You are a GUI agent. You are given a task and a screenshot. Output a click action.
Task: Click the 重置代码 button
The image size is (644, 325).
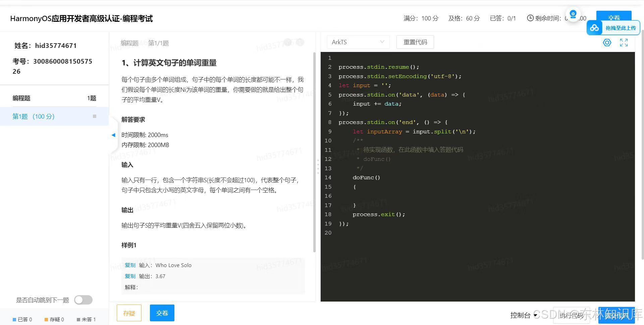(x=415, y=42)
